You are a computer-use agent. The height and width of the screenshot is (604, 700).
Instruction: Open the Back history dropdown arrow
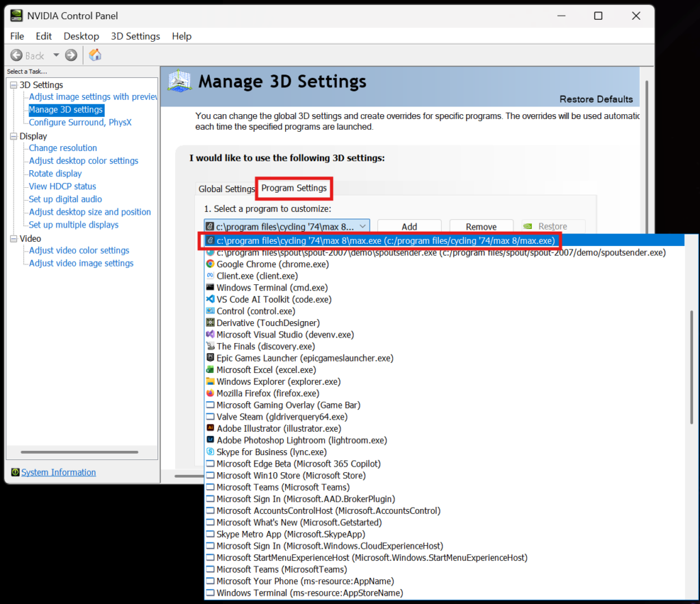(x=56, y=55)
